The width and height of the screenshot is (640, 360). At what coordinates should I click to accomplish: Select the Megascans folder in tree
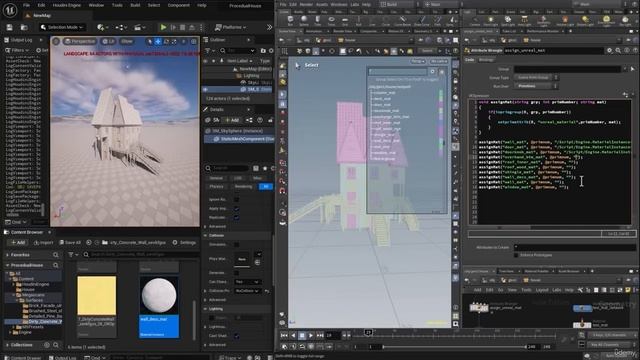click(x=33, y=295)
